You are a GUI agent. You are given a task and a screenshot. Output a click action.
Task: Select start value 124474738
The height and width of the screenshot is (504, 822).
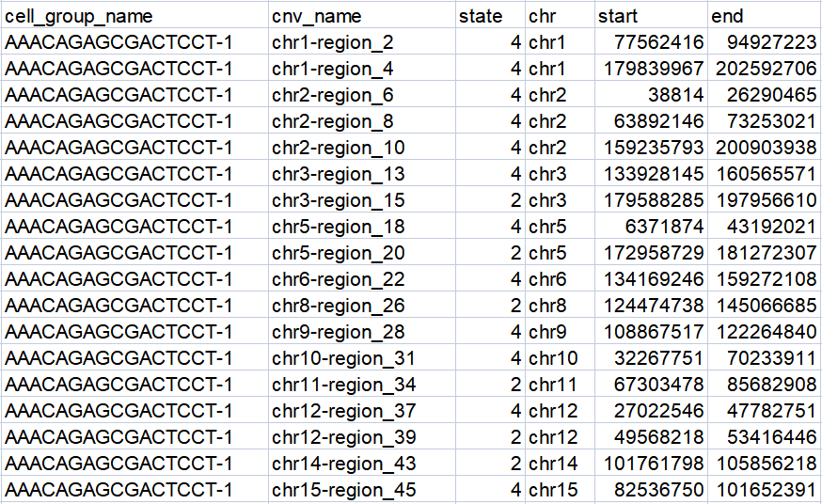click(x=651, y=305)
